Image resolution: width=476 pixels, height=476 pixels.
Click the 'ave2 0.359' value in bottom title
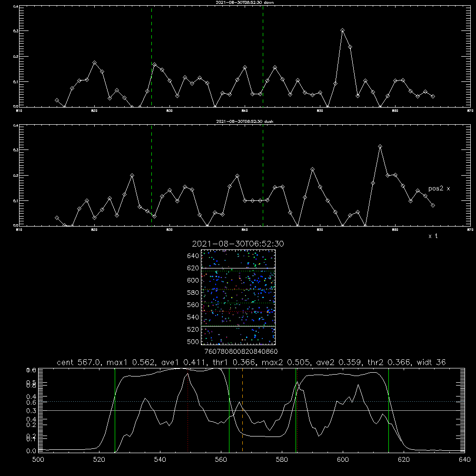tap(338, 362)
